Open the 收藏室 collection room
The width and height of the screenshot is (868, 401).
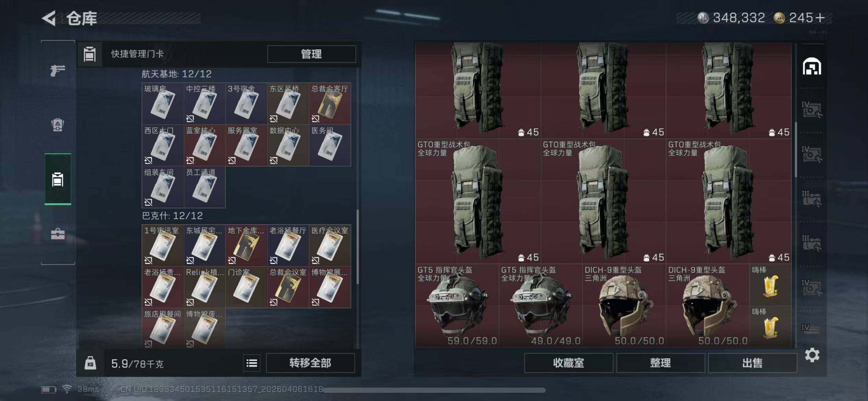tap(568, 363)
